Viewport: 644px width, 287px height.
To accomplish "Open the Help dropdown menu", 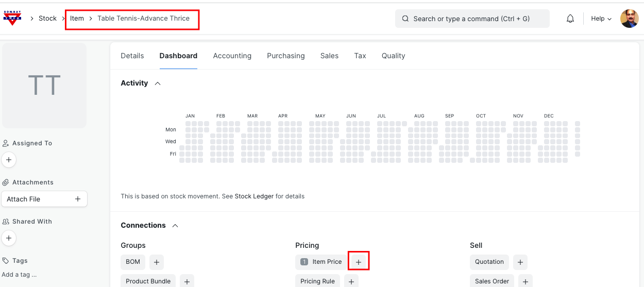I will [x=601, y=19].
